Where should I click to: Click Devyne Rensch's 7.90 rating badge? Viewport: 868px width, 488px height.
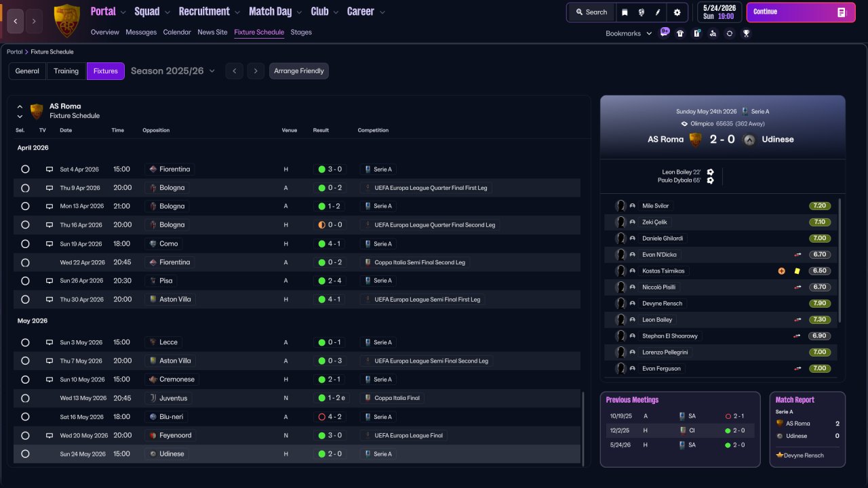coord(820,304)
